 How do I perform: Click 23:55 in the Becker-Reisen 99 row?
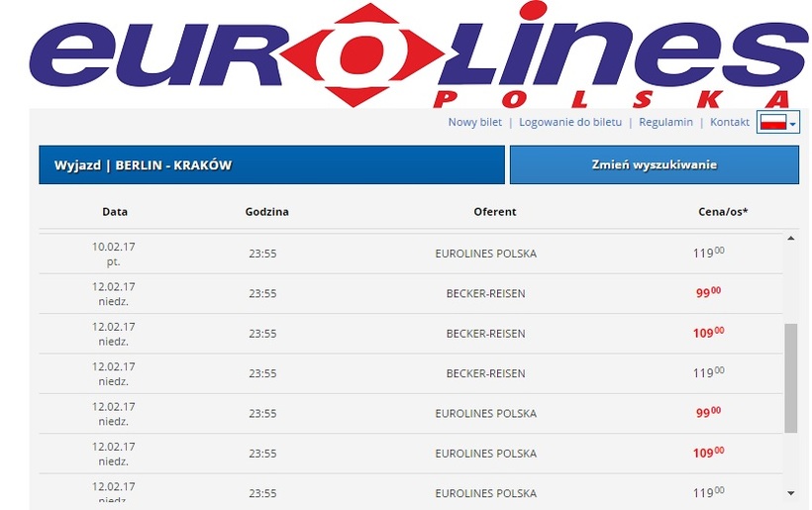pyautogui.click(x=262, y=293)
